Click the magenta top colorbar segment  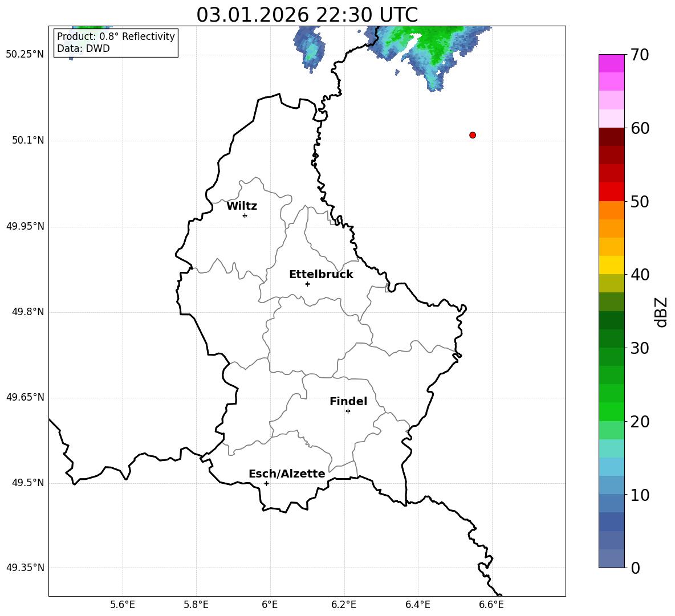(x=611, y=63)
